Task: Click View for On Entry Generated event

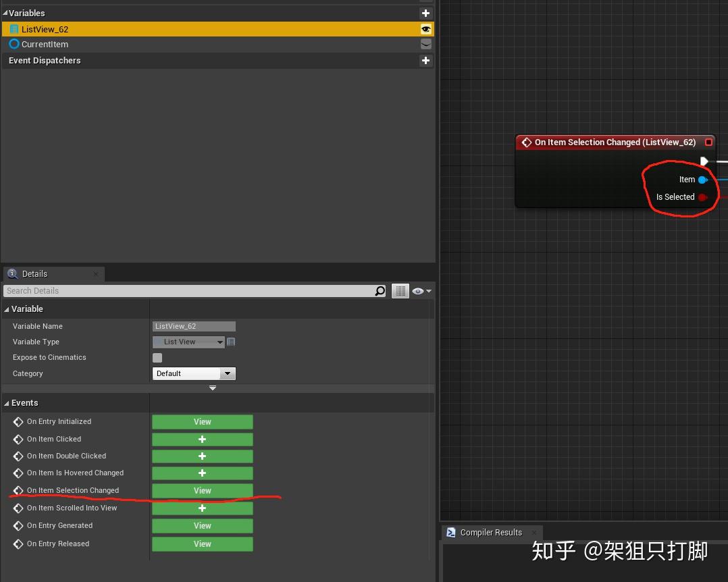Action: (202, 525)
